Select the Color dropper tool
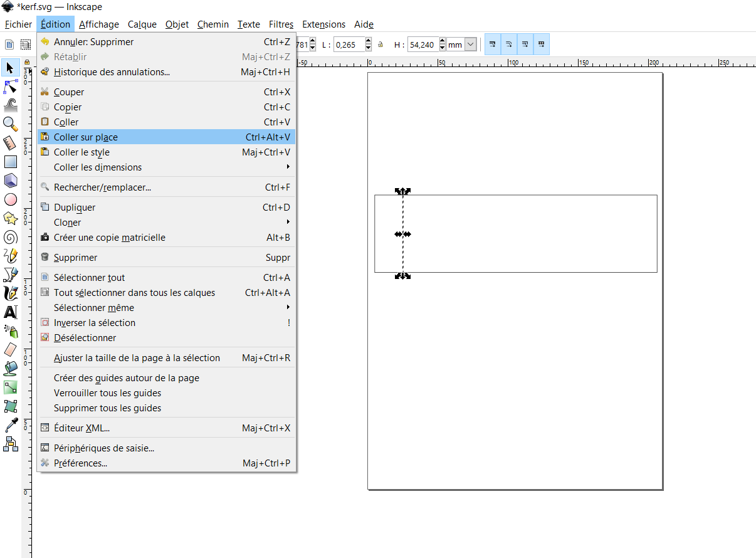The image size is (756, 558). (x=10, y=425)
